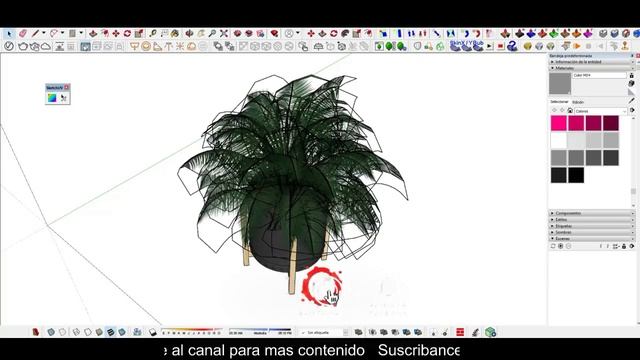Viewport: 640px width, 360px height.
Task: Click the shadow date slider
Action: pos(191,332)
